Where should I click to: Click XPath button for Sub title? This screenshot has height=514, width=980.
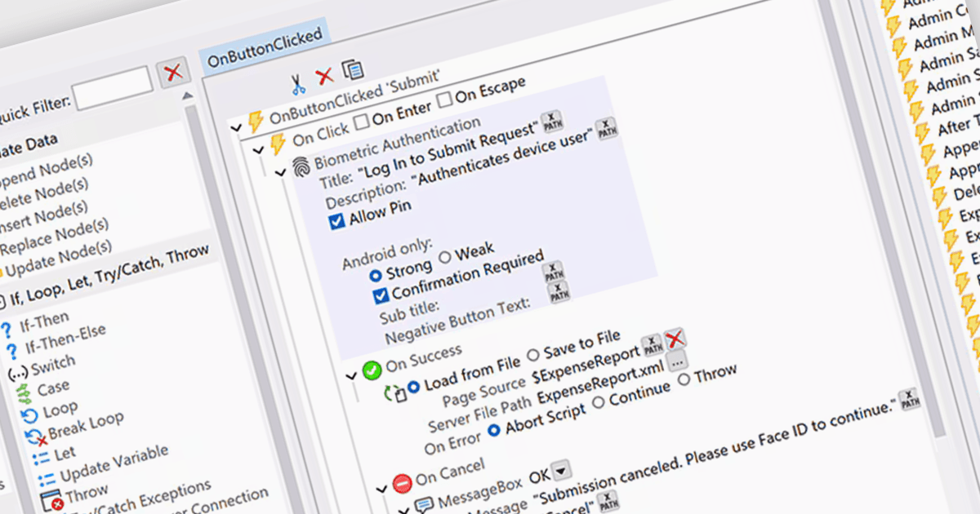[x=553, y=272]
